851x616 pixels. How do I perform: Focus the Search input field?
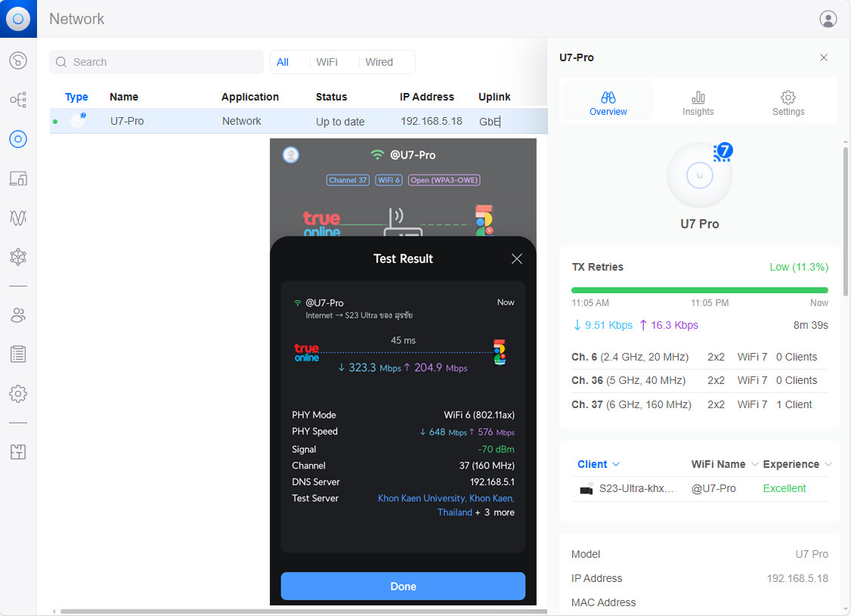pos(156,62)
